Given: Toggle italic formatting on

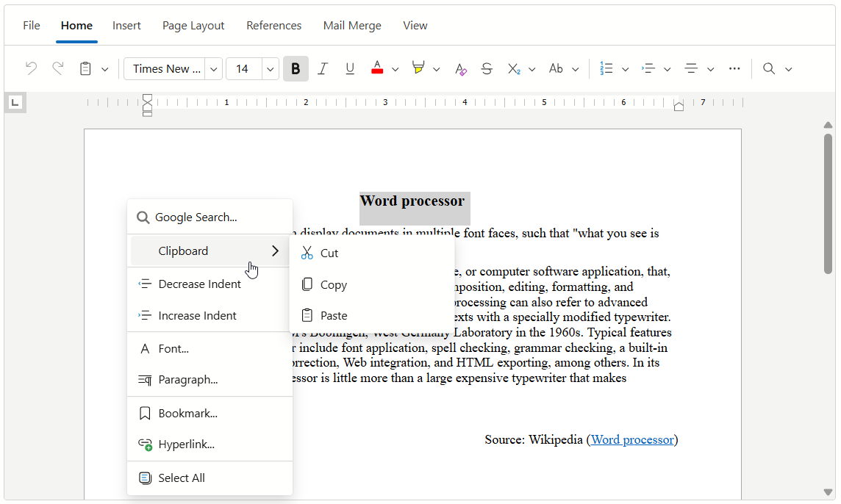Looking at the screenshot, I should click(x=323, y=68).
